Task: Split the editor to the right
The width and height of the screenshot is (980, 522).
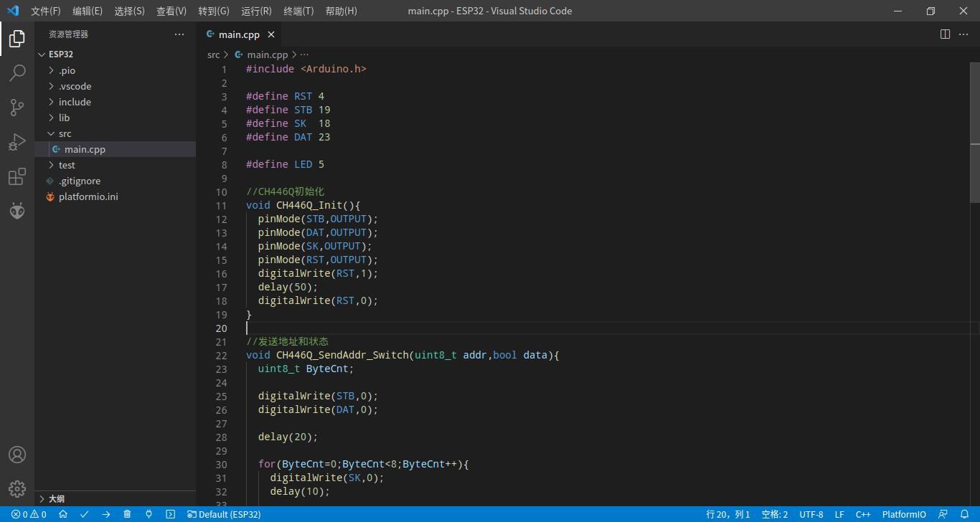Action: [x=945, y=34]
